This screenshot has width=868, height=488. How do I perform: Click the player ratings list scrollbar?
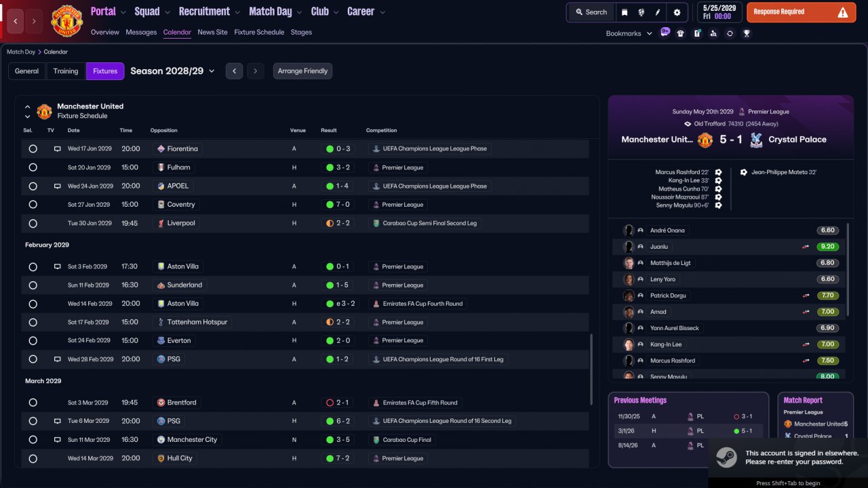point(848,269)
